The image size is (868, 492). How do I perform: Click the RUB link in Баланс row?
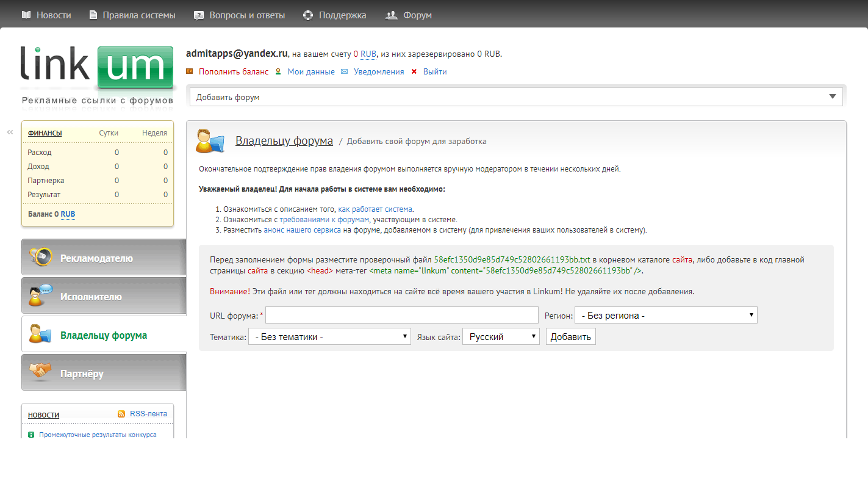click(68, 214)
